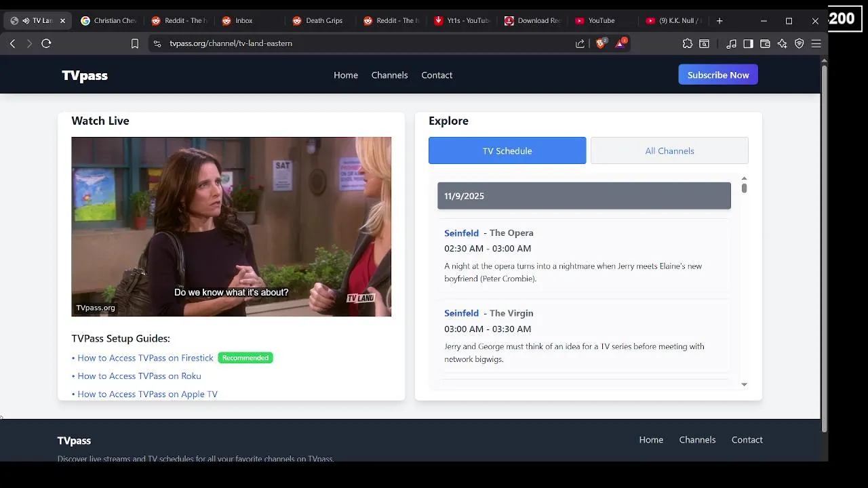868x488 pixels.
Task: Click the Seinfeld title for The Opera
Action: coord(461,233)
